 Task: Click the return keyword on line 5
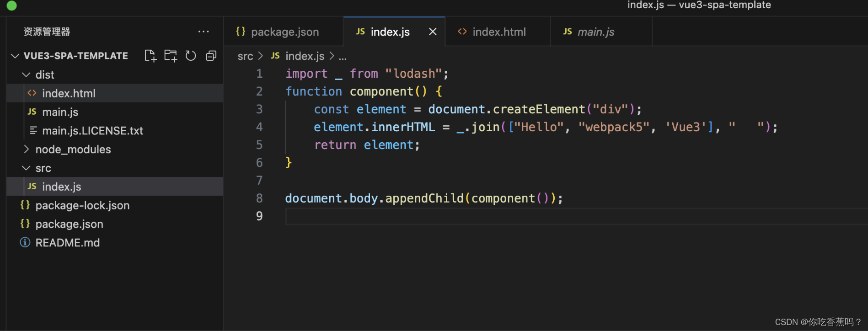[x=335, y=145]
